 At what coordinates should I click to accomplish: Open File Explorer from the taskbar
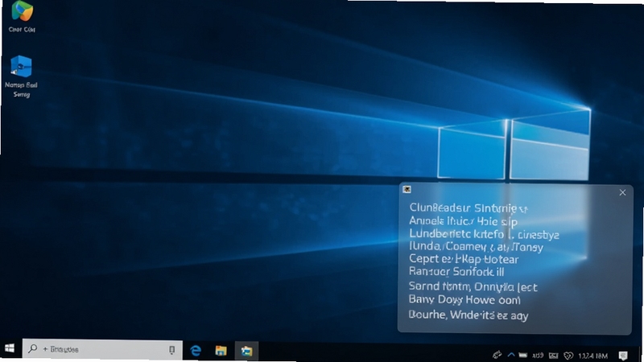(x=221, y=351)
